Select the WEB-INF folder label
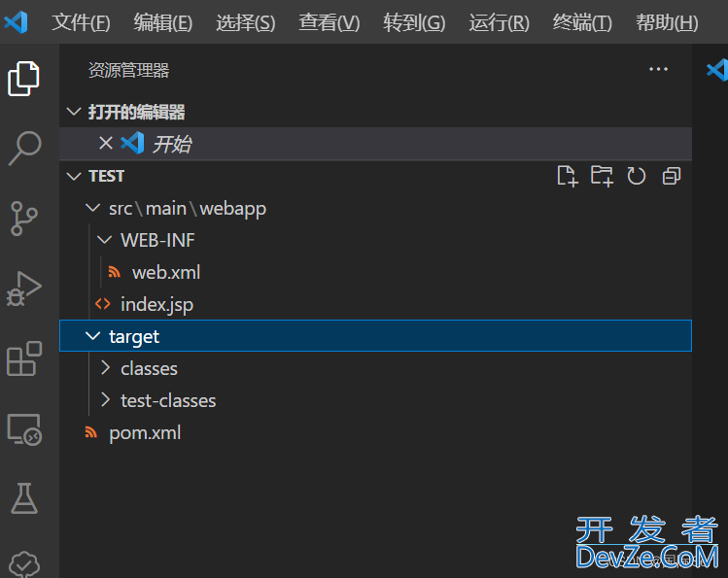The width and height of the screenshot is (728, 578). (x=157, y=240)
